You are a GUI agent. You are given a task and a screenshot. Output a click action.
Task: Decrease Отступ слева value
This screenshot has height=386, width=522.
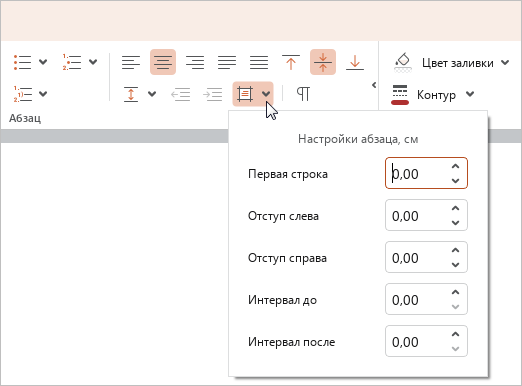point(455,223)
